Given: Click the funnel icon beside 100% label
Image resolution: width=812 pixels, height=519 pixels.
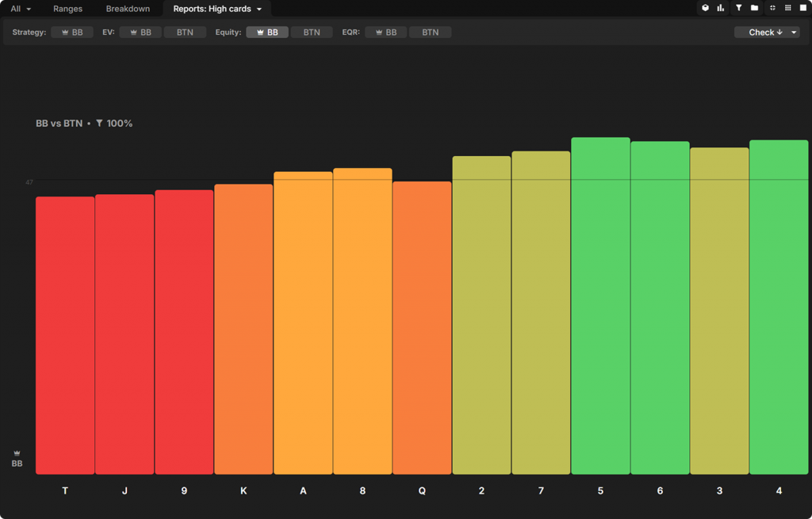Looking at the screenshot, I should (99, 124).
